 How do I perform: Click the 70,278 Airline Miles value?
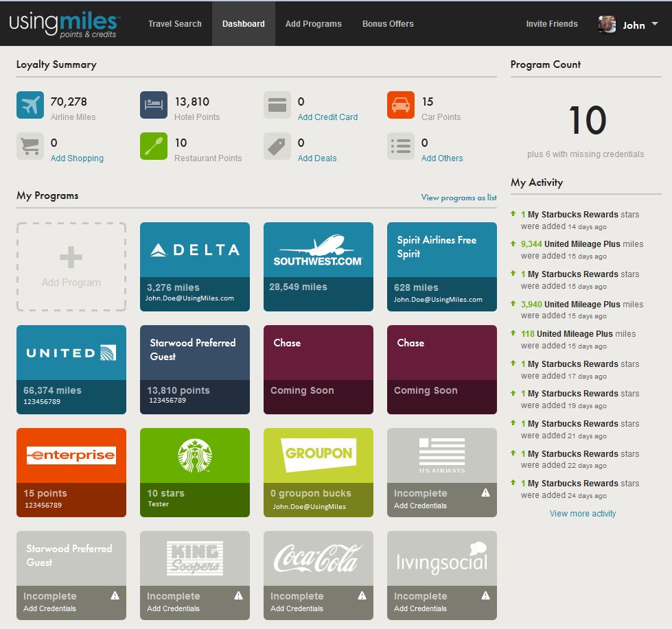pos(69,102)
